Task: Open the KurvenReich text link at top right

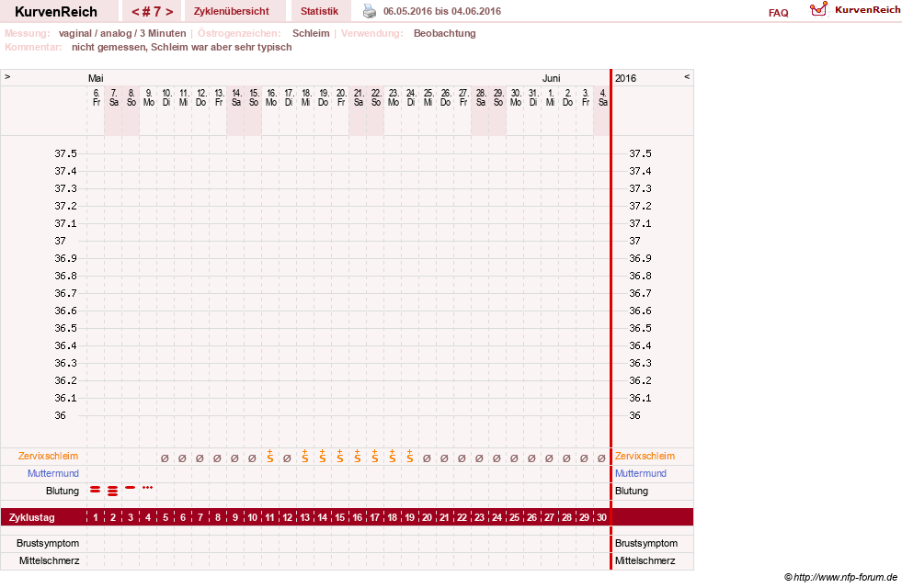Action: [x=867, y=10]
